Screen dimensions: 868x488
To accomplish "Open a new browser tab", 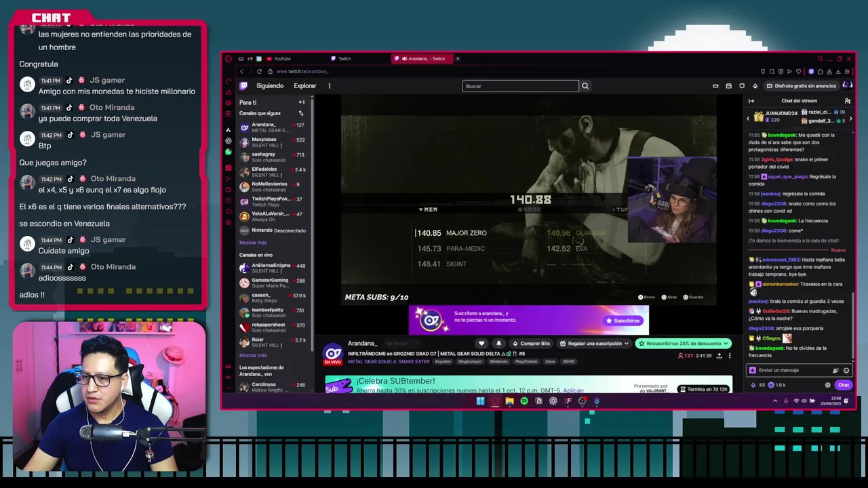I will (x=458, y=59).
